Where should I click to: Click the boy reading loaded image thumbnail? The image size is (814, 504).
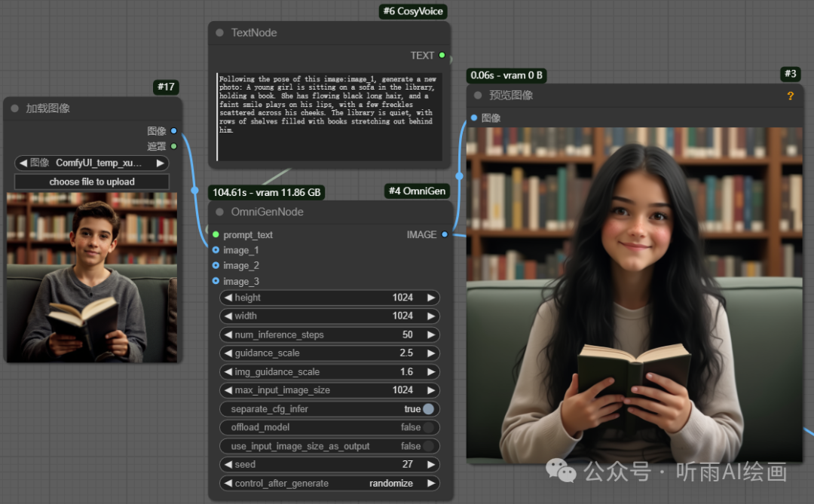[x=92, y=277]
